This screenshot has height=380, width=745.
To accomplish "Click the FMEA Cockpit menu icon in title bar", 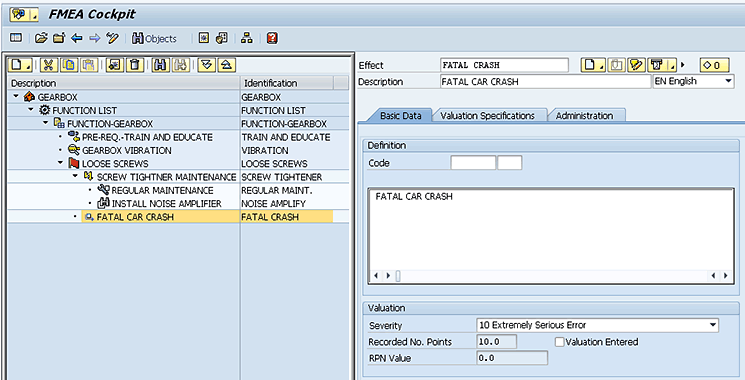I will pyautogui.click(x=24, y=15).
